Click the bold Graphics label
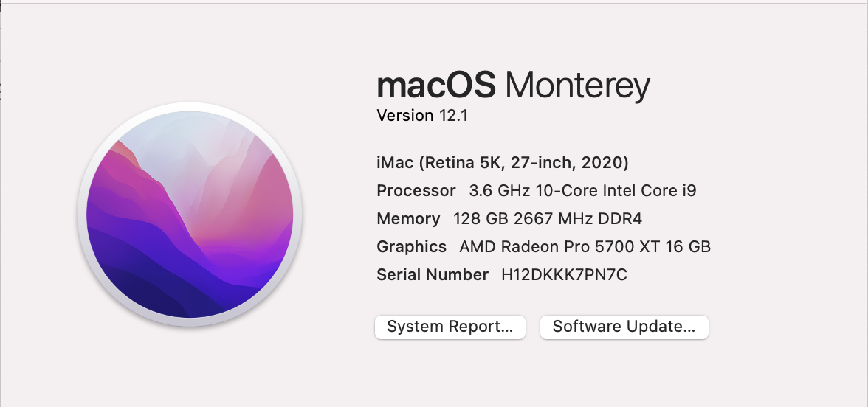Viewport: 868px width, 407px height. pyautogui.click(x=411, y=246)
